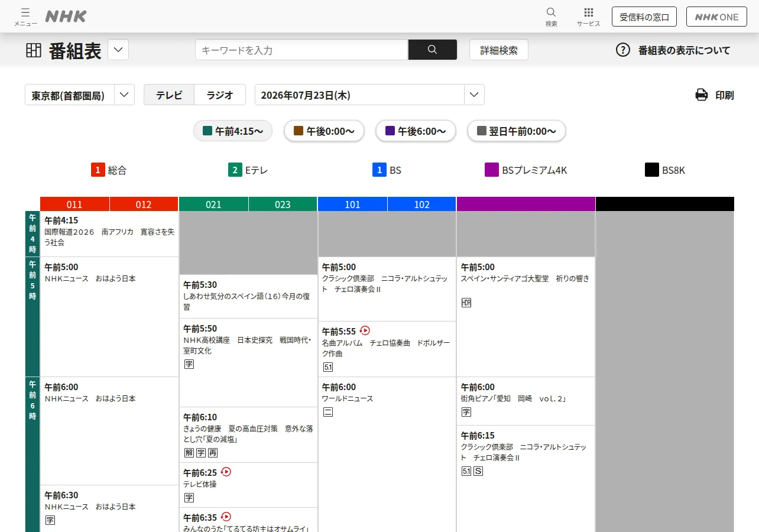Click the S icon under 午前6:15 クラシック倶楽部
The image size is (759, 532).
(x=479, y=471)
